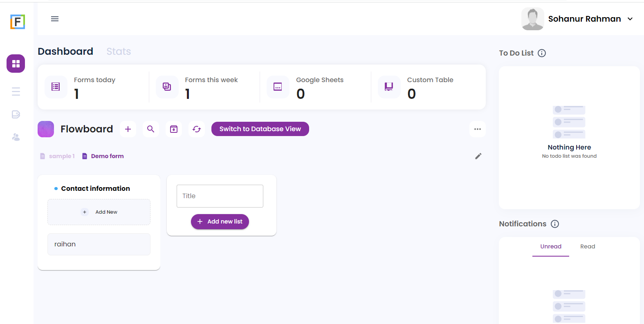Click the purple Flowboard avatar icon

[46, 129]
